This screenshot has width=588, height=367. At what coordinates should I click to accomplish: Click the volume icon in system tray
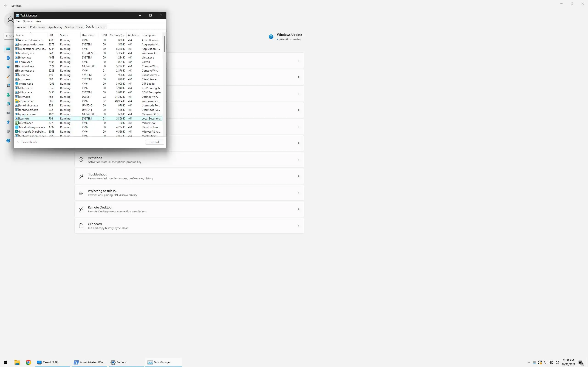[x=551, y=362]
